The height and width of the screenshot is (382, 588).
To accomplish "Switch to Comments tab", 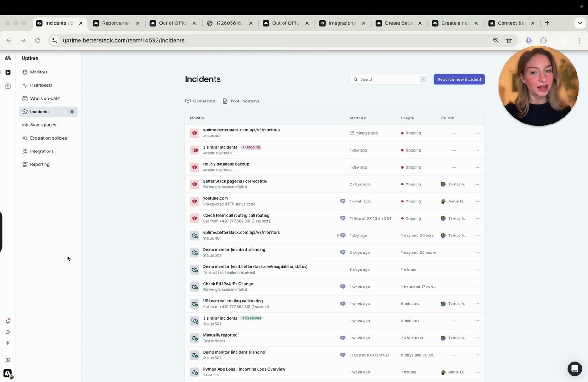I will [x=200, y=101].
